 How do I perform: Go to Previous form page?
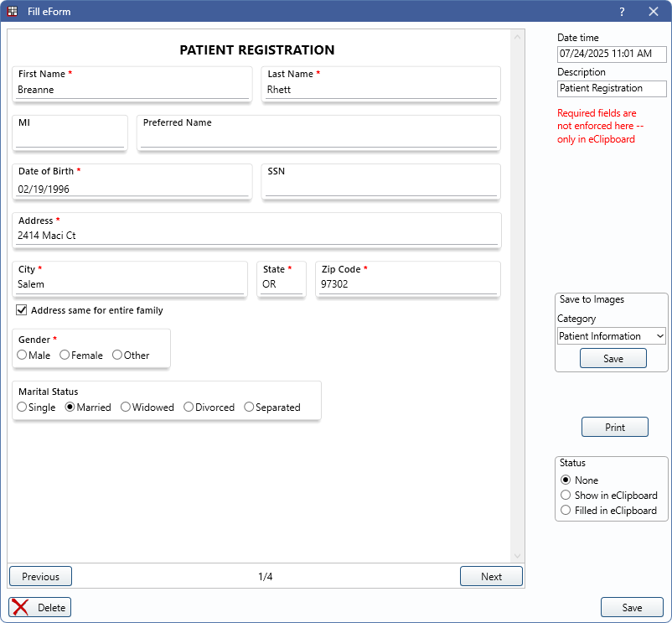pos(40,577)
